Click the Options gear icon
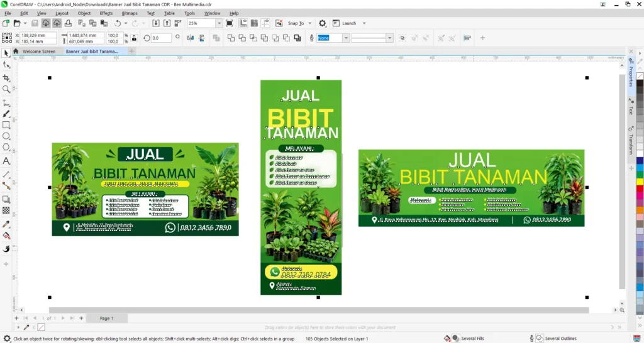The height and width of the screenshot is (343, 644). tap(323, 23)
